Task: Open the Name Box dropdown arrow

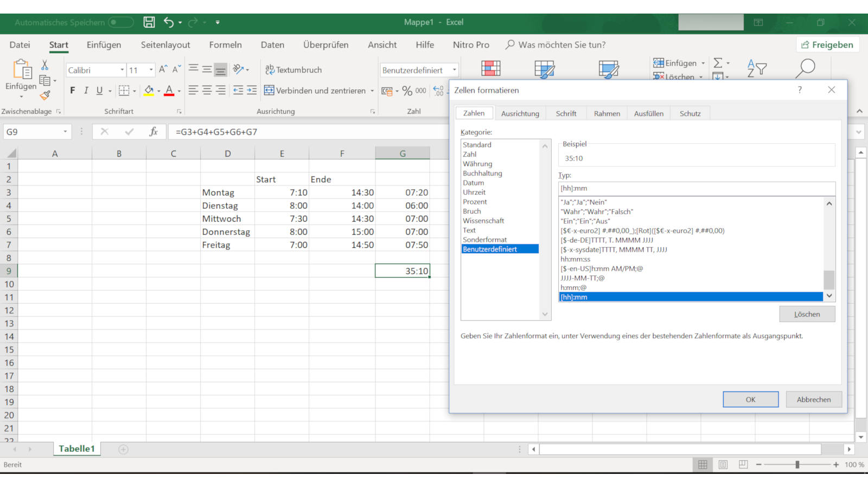Action: [65, 132]
